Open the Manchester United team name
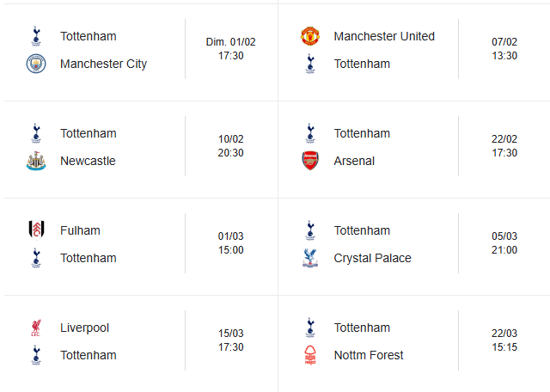Screen dimensions: 550x392 click(384, 36)
